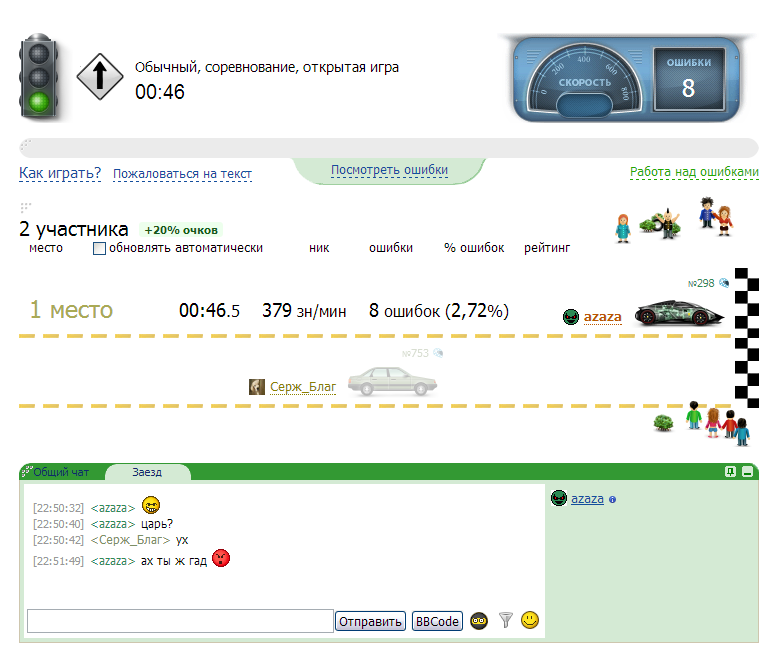
Task: Click the ошибки column header
Action: tap(391, 248)
